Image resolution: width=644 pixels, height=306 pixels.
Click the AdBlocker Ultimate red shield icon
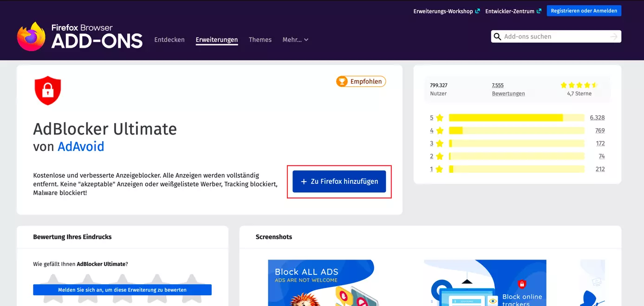click(x=48, y=91)
